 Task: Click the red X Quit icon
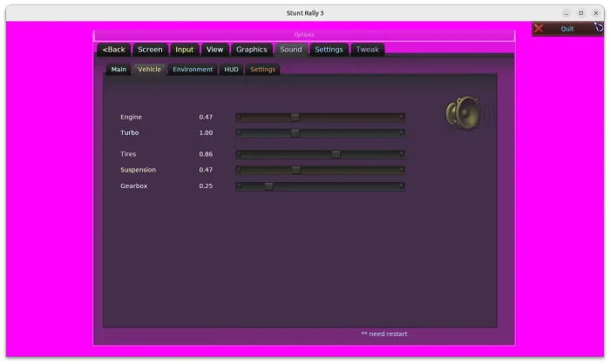(539, 29)
